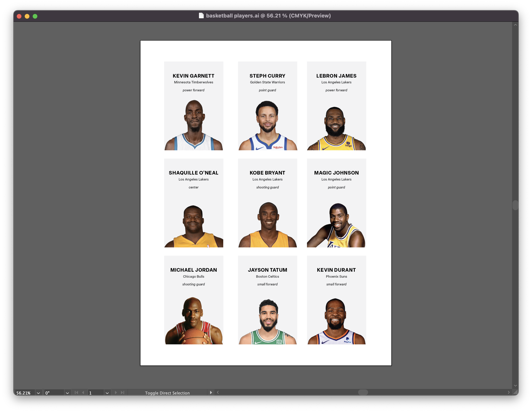Select Michael Jordan headshot image
The image size is (532, 412).
click(x=194, y=321)
